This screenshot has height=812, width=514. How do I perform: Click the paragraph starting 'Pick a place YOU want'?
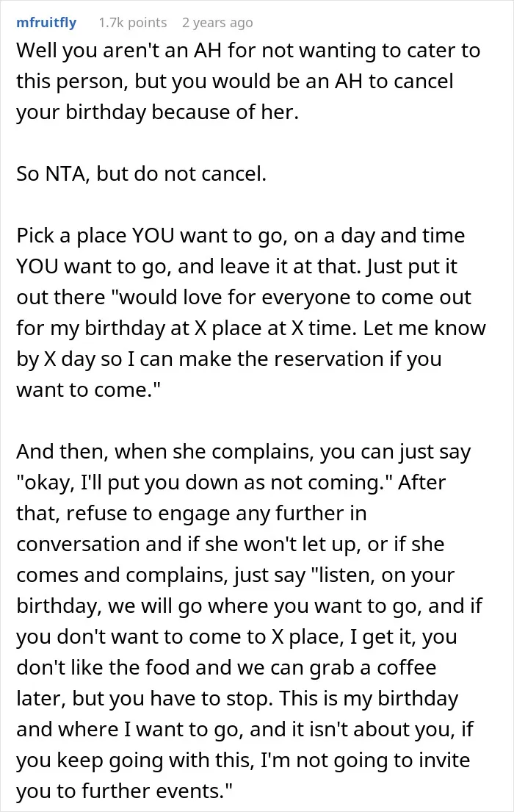point(251,312)
